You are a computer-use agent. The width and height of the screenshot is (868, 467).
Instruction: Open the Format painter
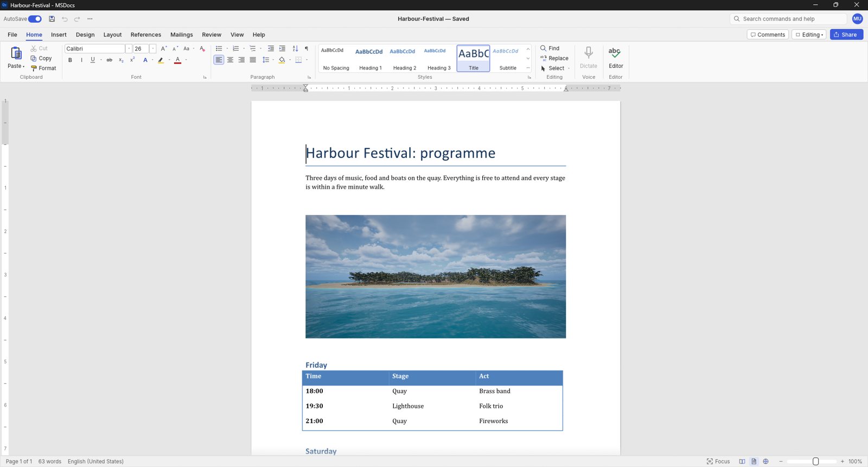[43, 68]
